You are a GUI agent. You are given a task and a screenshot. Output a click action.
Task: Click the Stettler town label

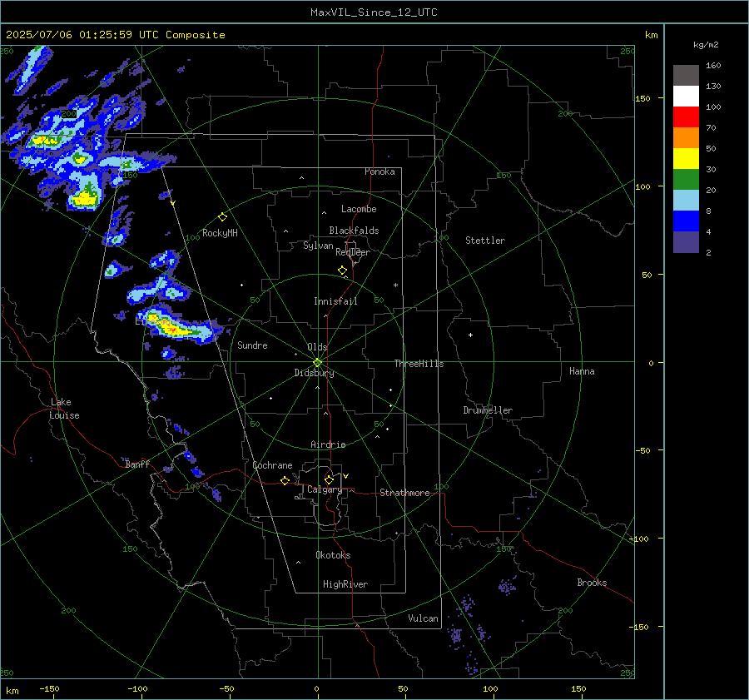[485, 241]
